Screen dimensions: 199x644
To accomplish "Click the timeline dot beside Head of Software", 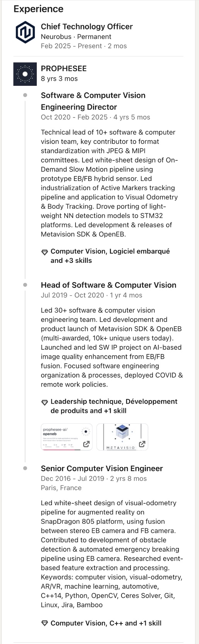I will (x=25, y=285).
